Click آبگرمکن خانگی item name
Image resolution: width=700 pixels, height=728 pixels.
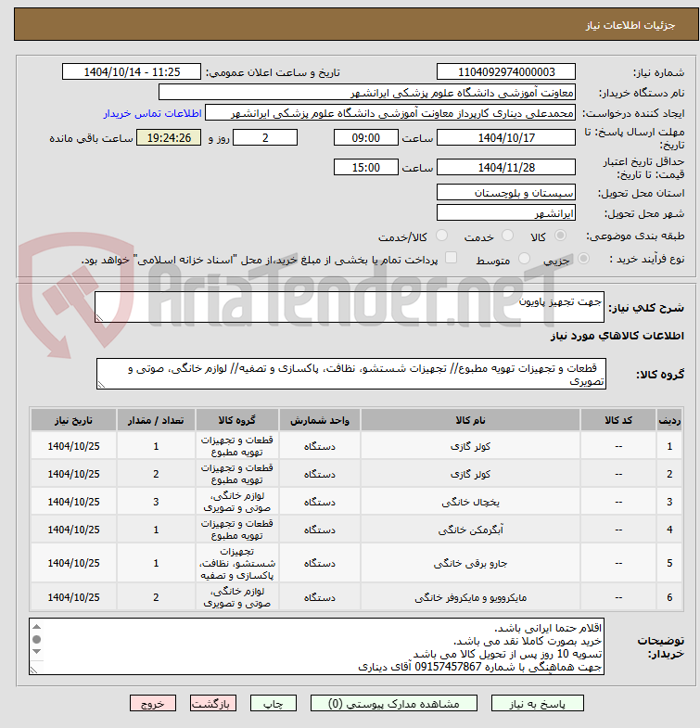click(470, 530)
